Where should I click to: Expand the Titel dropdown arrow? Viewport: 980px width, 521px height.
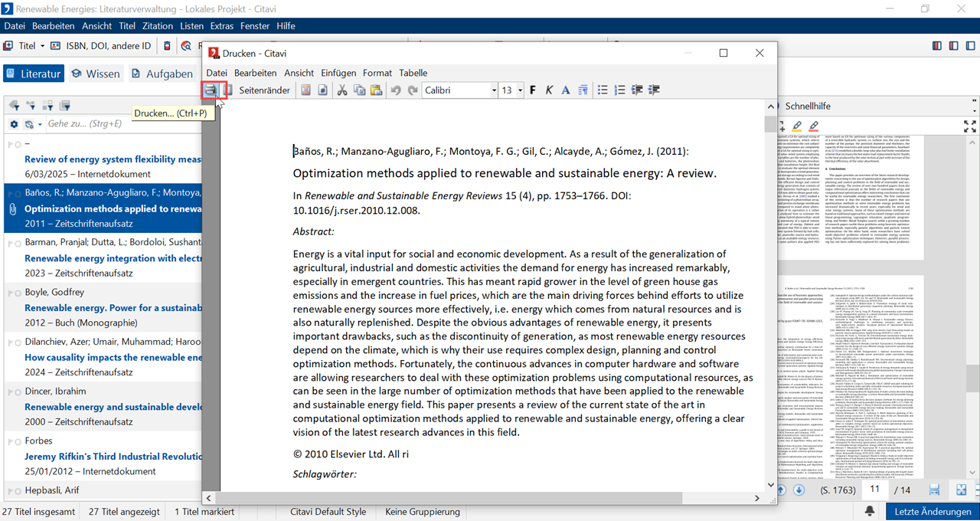(x=42, y=46)
